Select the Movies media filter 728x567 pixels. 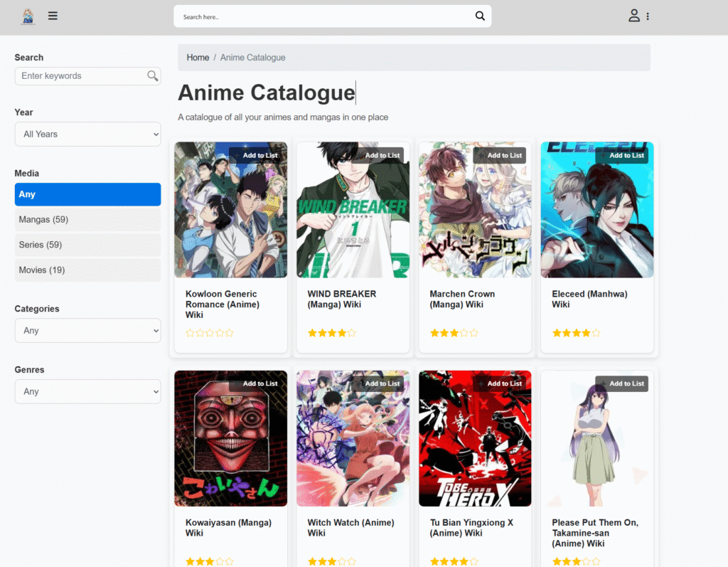[87, 270]
